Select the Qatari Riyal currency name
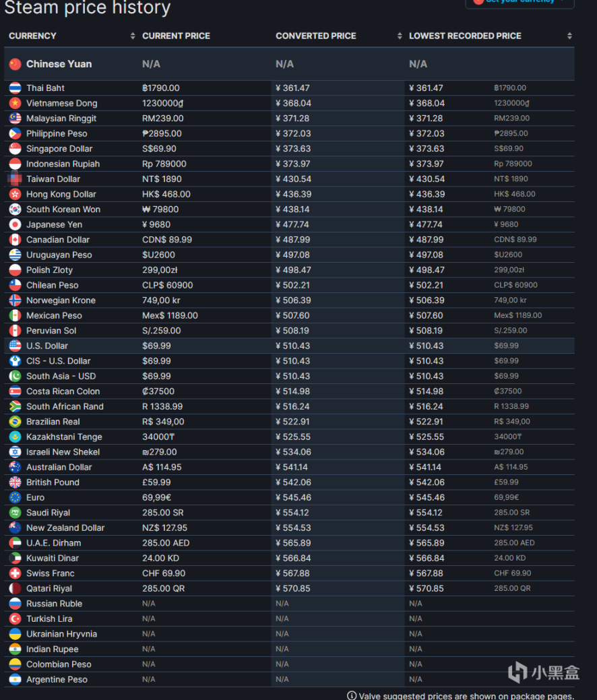This screenshot has height=700, width=597. click(x=49, y=589)
